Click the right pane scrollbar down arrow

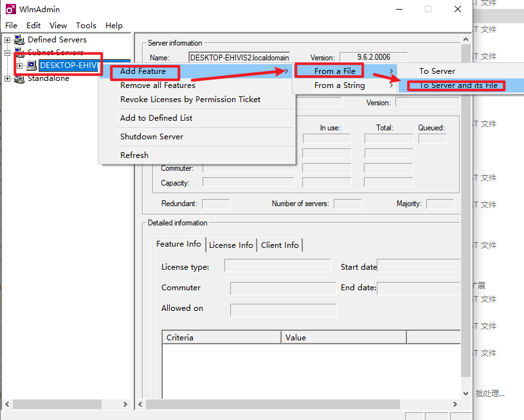pos(466,394)
